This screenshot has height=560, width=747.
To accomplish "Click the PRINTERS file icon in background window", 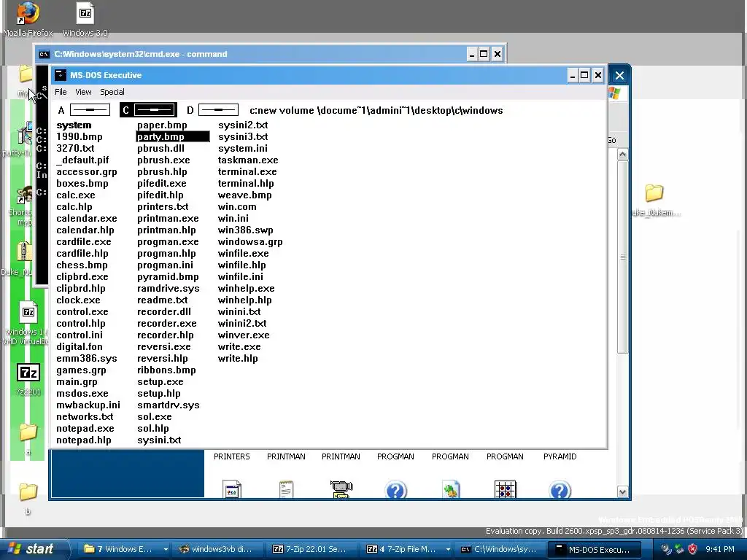I will pos(232,489).
